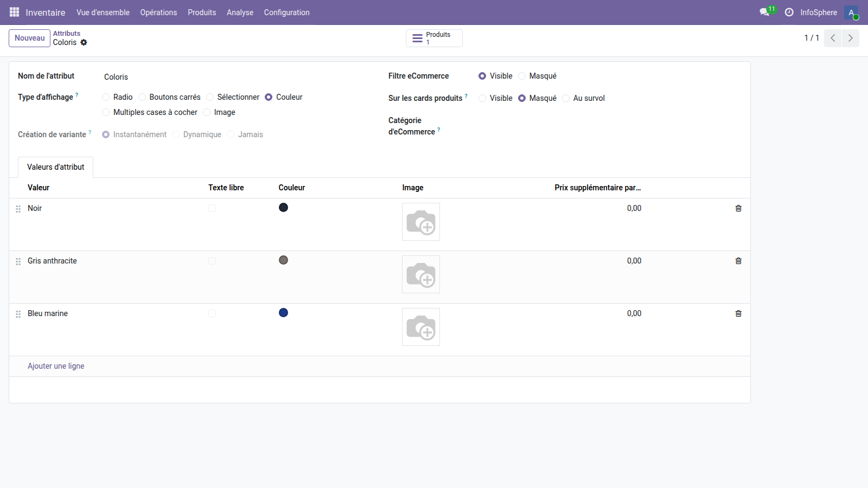Open the Configuration menu

coord(286,12)
